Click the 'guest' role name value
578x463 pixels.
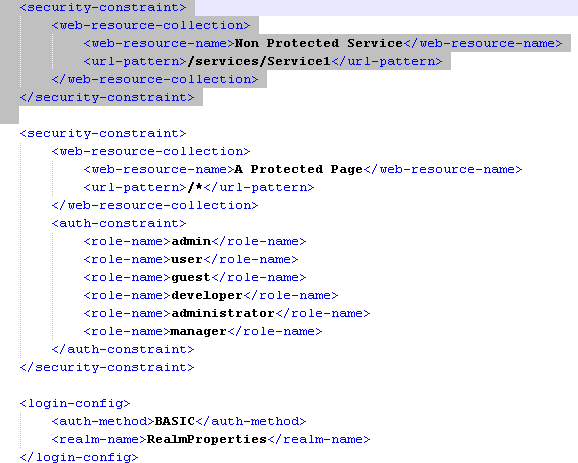coord(191,278)
